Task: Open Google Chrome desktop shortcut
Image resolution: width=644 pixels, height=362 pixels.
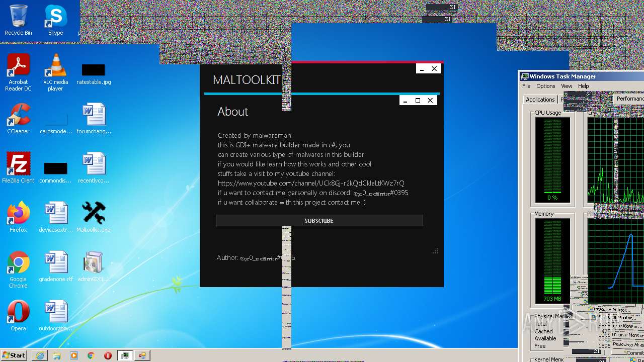Action: (x=18, y=269)
